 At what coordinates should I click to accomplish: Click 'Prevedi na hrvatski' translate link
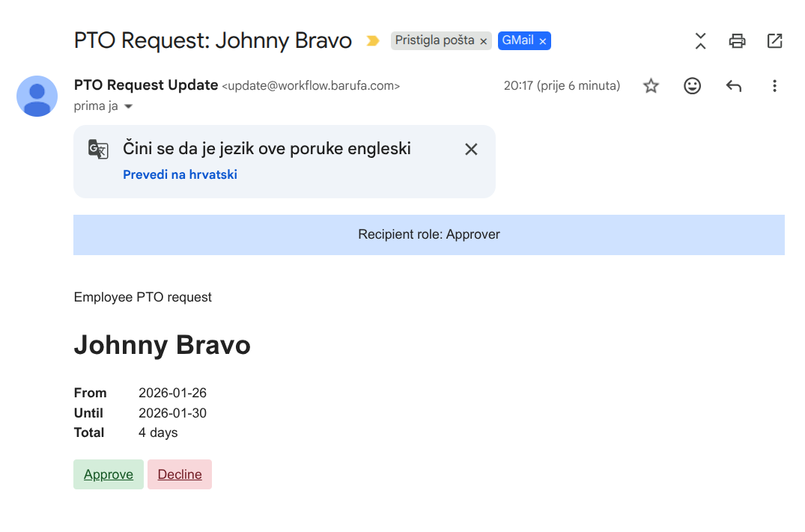pos(180,174)
